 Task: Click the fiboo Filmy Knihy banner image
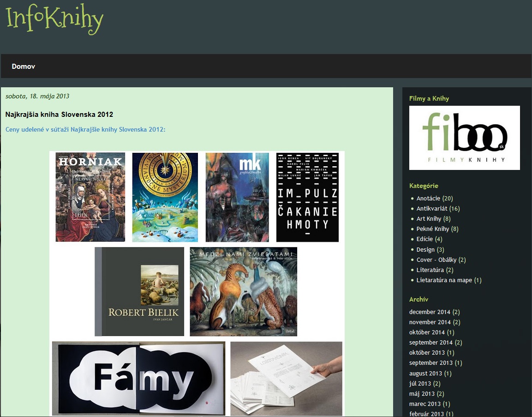pyautogui.click(x=465, y=138)
